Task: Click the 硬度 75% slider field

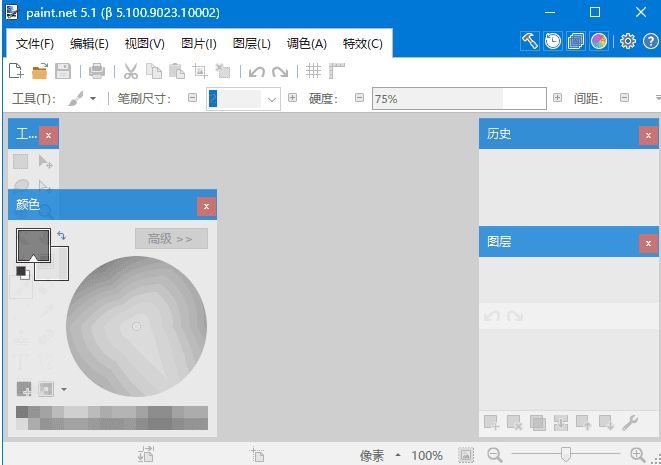Action: click(x=459, y=99)
